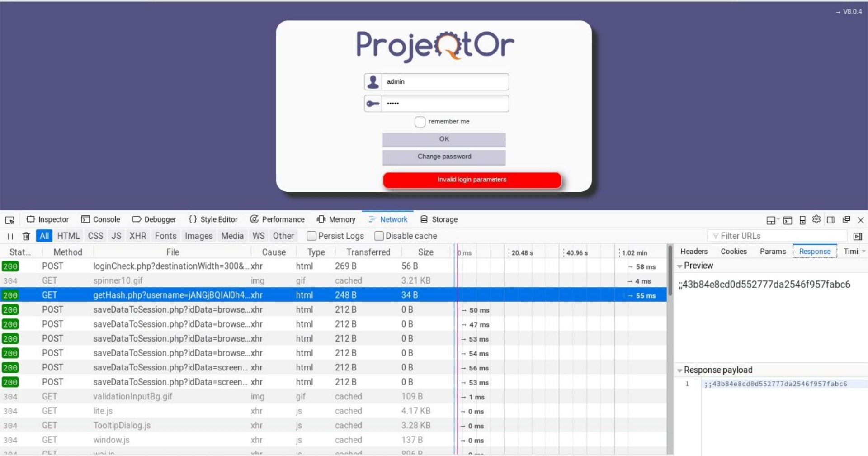Click the green 200 status badge for loginCheck.php
868x456 pixels.
coord(10,266)
